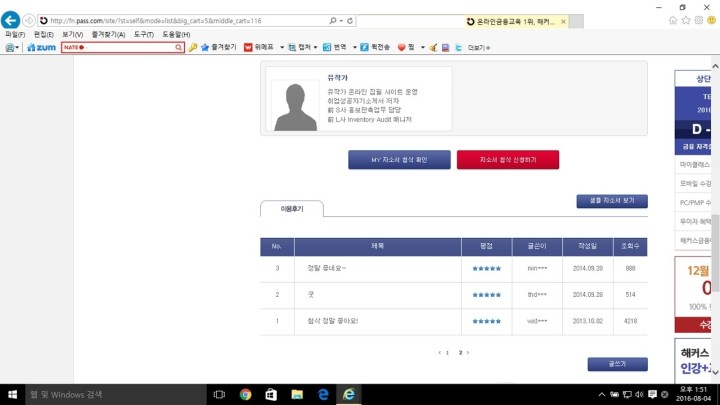Click the 번역 translate tool
Screen dimensions: 720x405
click(x=335, y=47)
